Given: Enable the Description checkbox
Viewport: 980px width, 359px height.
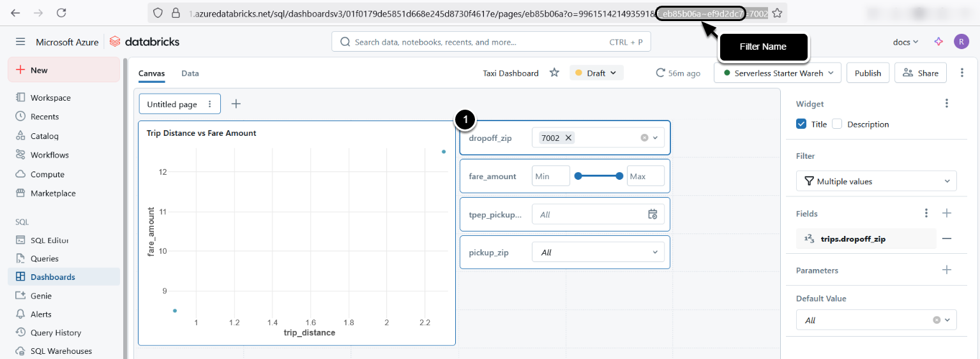Looking at the screenshot, I should 837,124.
